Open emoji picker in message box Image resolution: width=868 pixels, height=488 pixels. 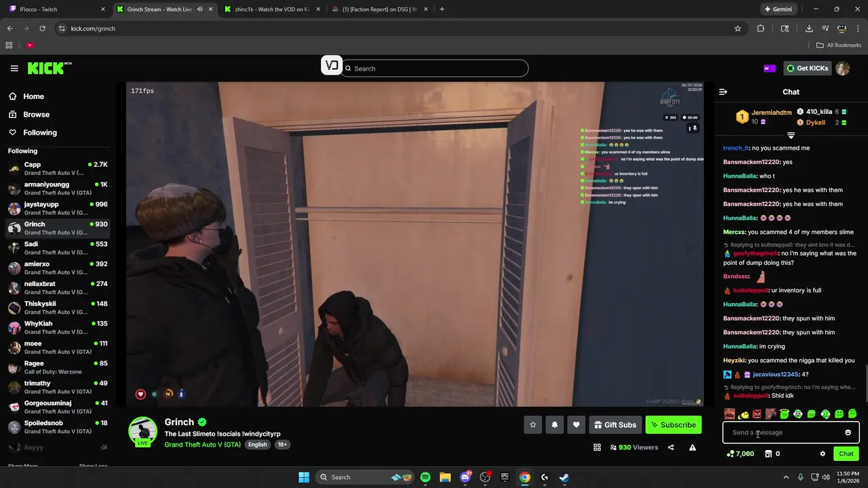coord(848,432)
